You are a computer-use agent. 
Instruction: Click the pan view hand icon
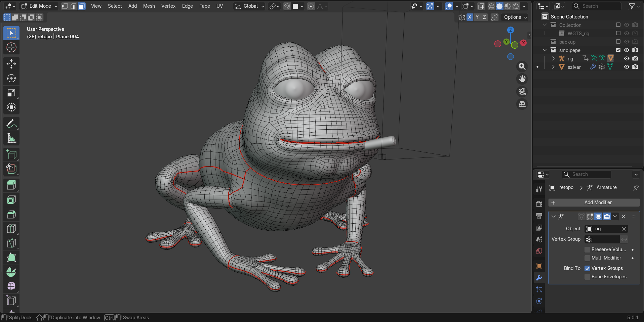click(522, 79)
